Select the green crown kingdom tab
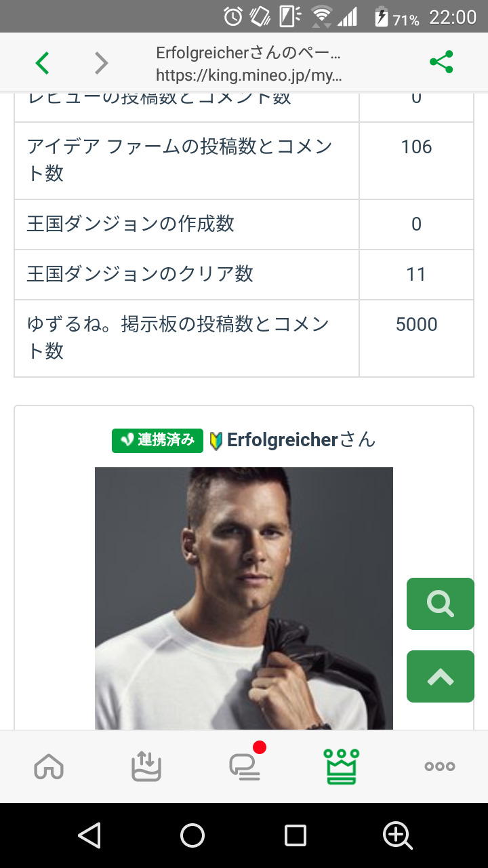 coord(342,767)
